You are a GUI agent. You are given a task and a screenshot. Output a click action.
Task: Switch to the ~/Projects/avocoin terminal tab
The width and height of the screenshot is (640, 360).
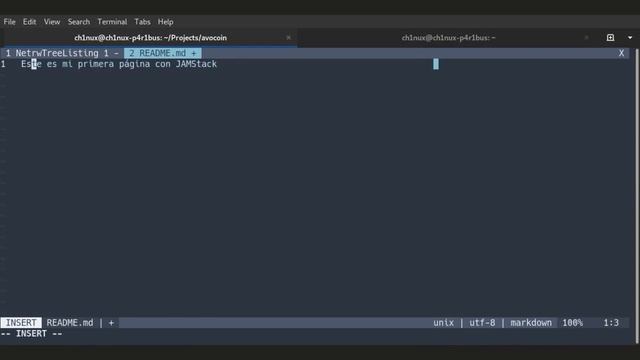pos(150,38)
